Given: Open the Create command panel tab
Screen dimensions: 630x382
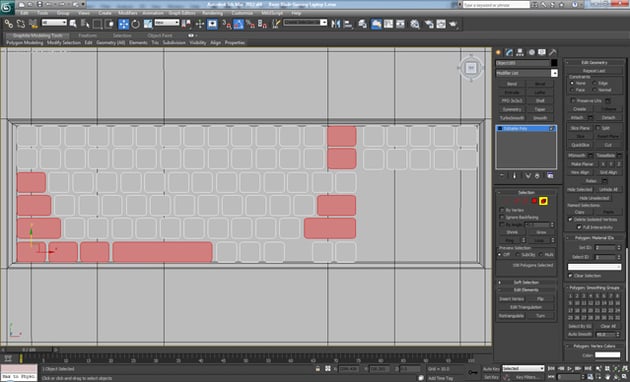Looking at the screenshot, I should (499, 52).
